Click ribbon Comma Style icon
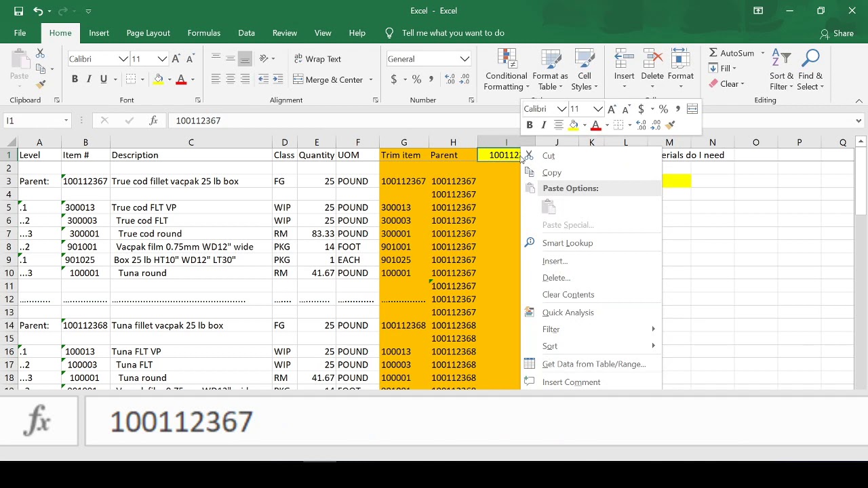 [431, 79]
